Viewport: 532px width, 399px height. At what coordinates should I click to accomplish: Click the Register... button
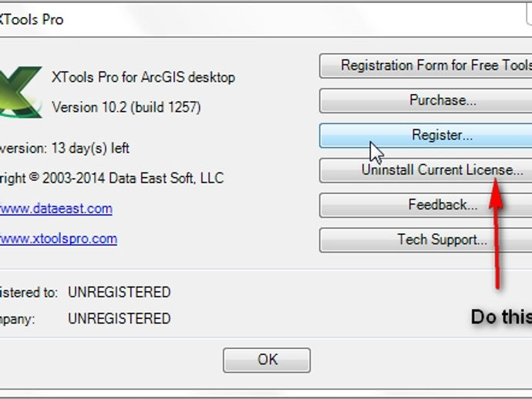point(427,135)
